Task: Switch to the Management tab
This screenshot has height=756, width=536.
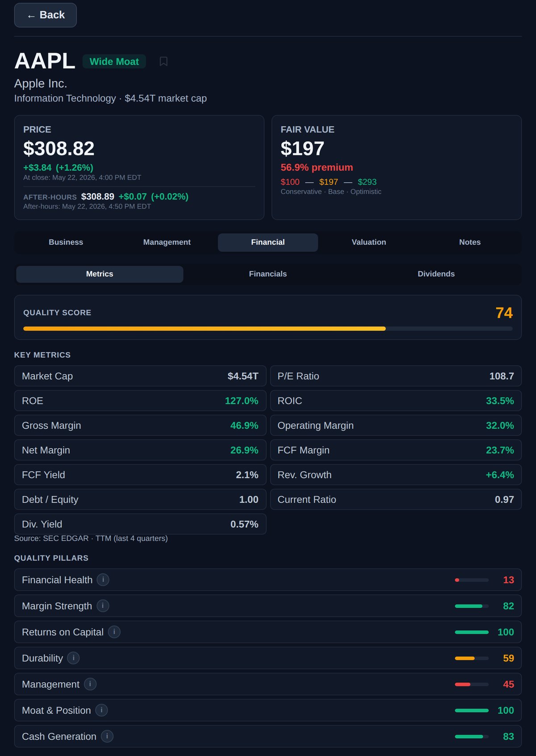Action: 167,242
